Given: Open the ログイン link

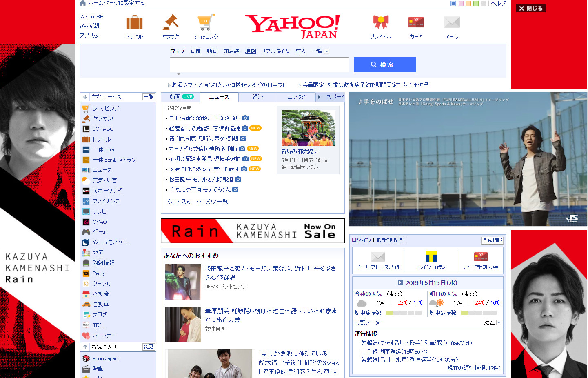Looking at the screenshot, I should [362, 240].
